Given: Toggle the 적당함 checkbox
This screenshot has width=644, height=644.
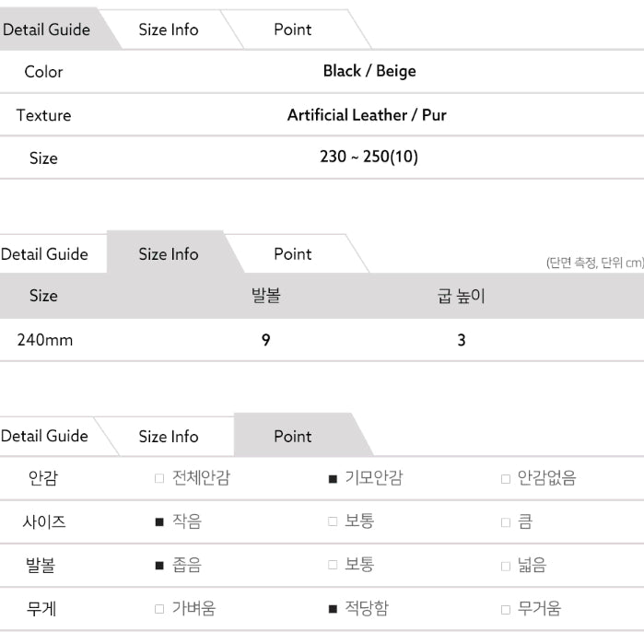Looking at the screenshot, I should [x=333, y=609].
